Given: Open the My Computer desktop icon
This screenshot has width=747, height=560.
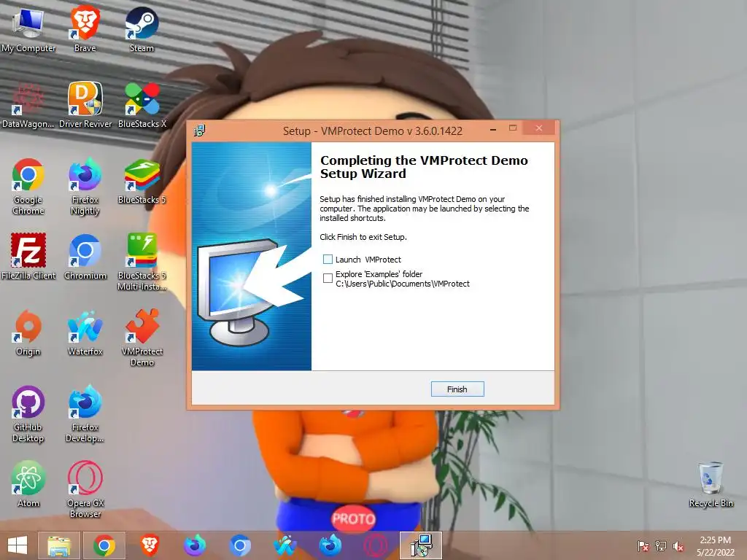Looking at the screenshot, I should 28,28.
